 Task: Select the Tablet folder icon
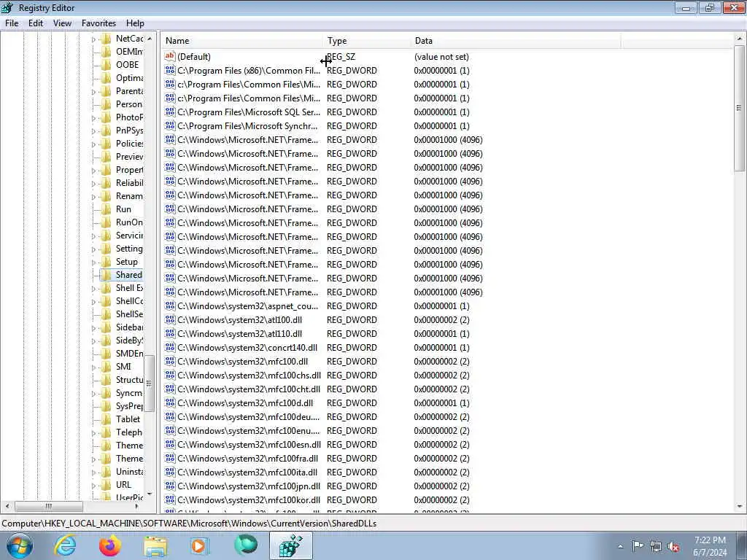(x=107, y=419)
